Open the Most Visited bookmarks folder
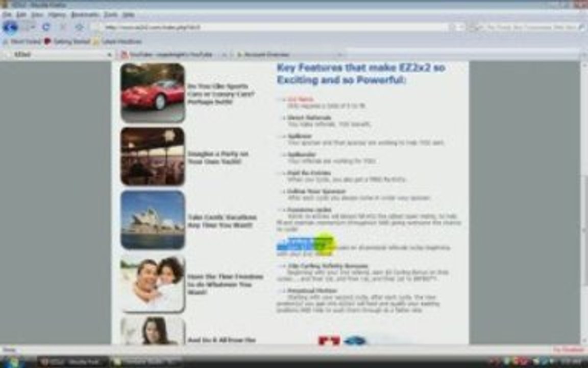The image size is (588, 368). point(22,41)
